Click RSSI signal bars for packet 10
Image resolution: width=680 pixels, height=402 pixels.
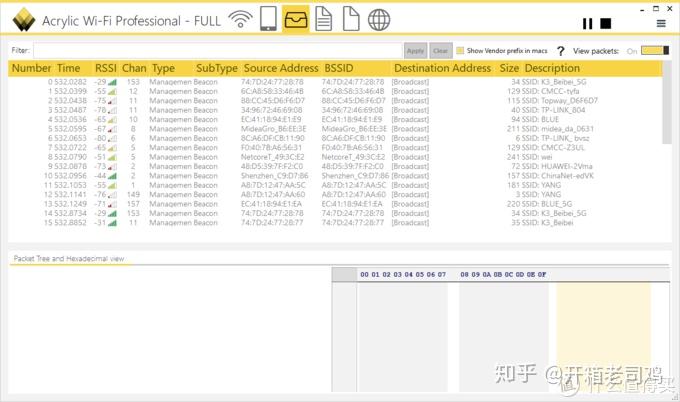[112, 176]
